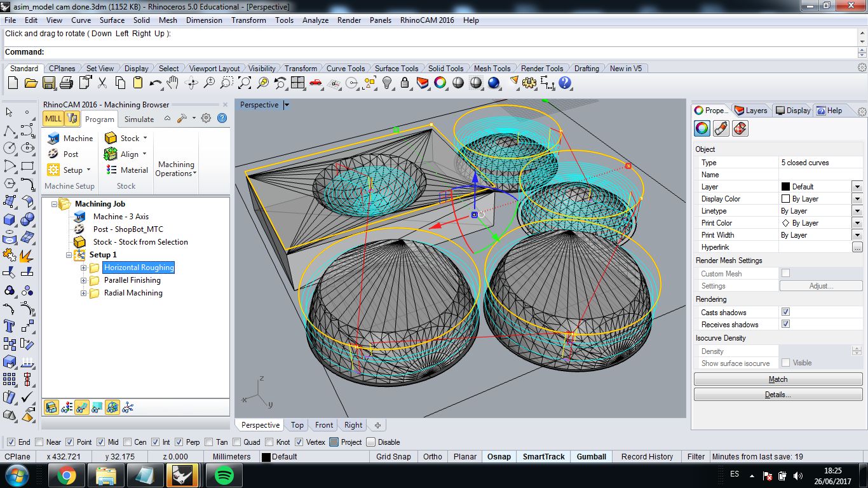This screenshot has width=868, height=488.
Task: Toggle the Point osnap checkbox
Action: 70,442
